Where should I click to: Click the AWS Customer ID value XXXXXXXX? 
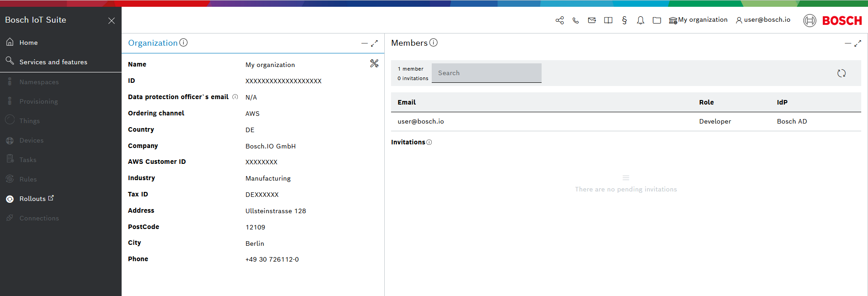tap(261, 162)
